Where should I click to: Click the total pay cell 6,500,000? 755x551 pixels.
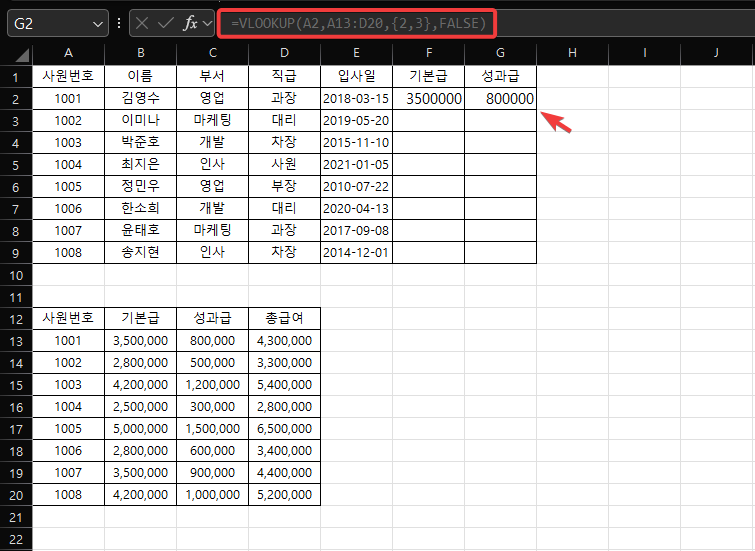(x=285, y=429)
